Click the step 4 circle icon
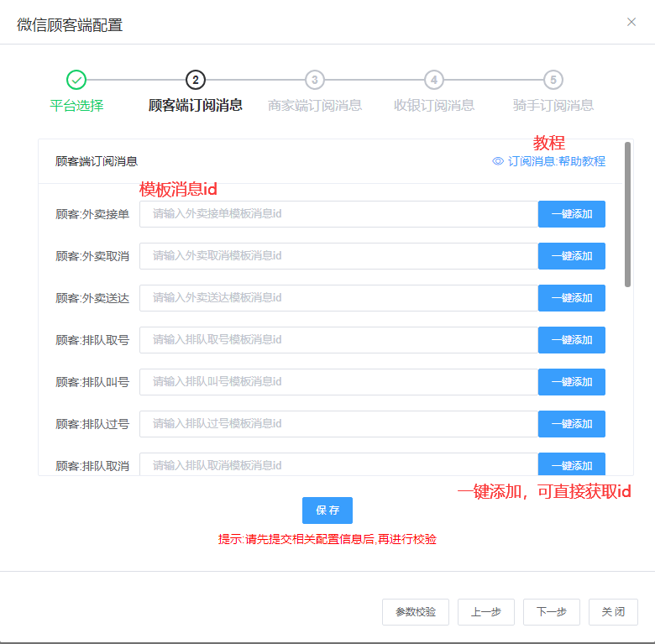This screenshot has height=644, width=655. [x=434, y=80]
